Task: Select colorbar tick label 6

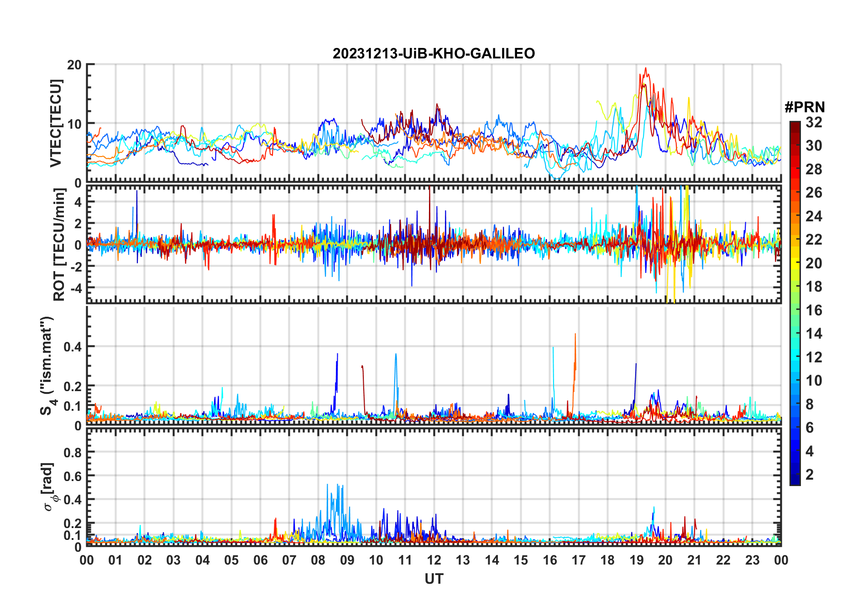Action: click(x=810, y=428)
